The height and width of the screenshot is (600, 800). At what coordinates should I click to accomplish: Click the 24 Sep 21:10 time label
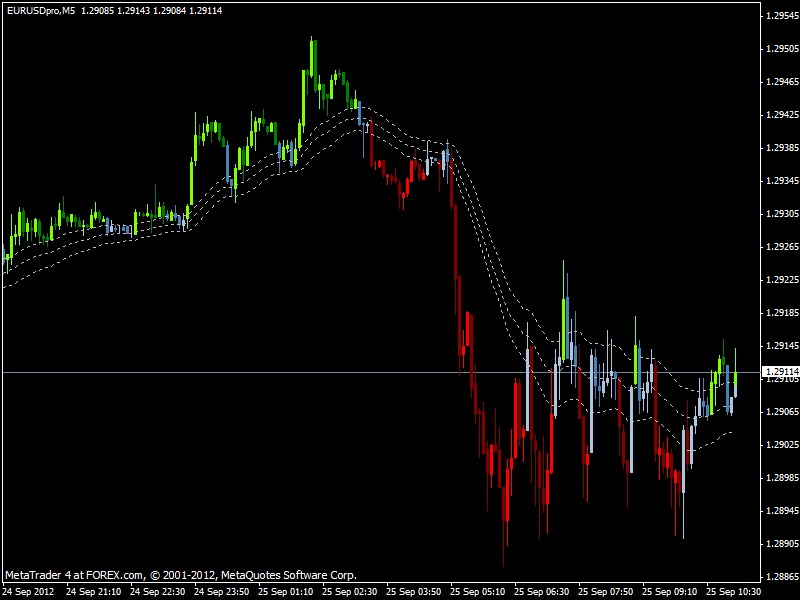coord(93,592)
